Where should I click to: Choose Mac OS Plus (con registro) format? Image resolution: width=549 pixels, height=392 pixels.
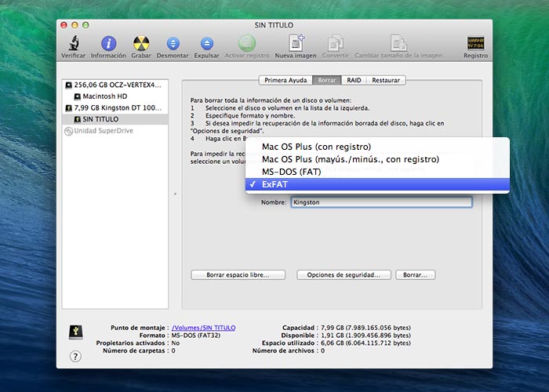tap(377, 147)
